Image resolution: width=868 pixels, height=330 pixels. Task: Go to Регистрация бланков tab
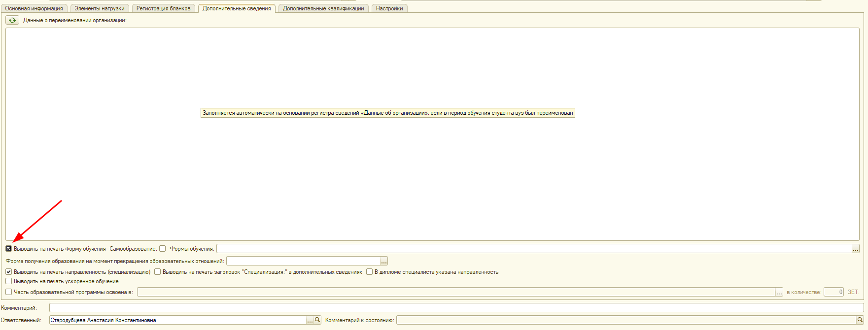coord(163,8)
